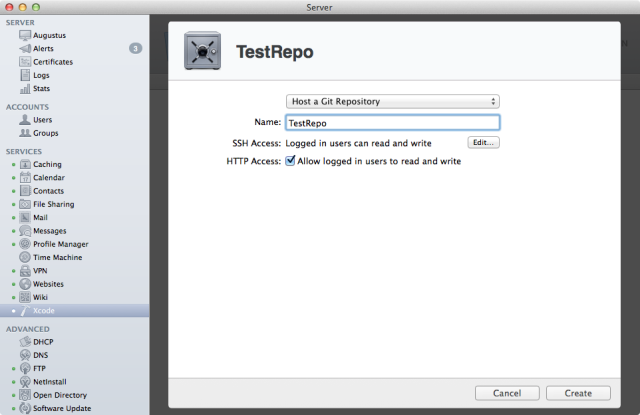Select the Users label under Accounts

[42, 120]
